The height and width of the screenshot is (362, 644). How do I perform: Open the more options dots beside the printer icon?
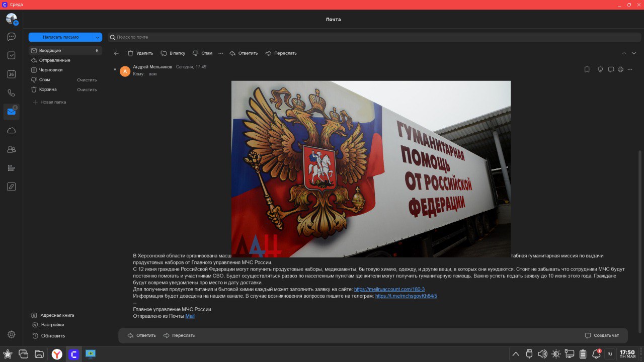coord(630,69)
